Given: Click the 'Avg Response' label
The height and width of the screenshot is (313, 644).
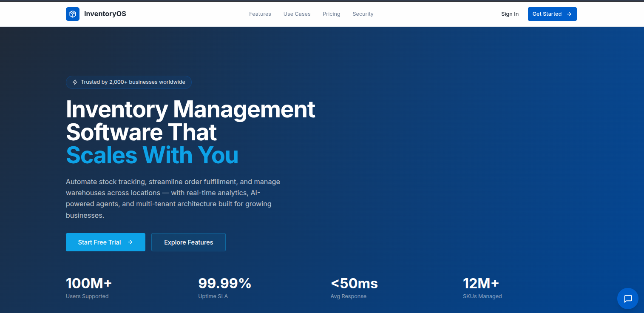Looking at the screenshot, I should (x=349, y=296).
